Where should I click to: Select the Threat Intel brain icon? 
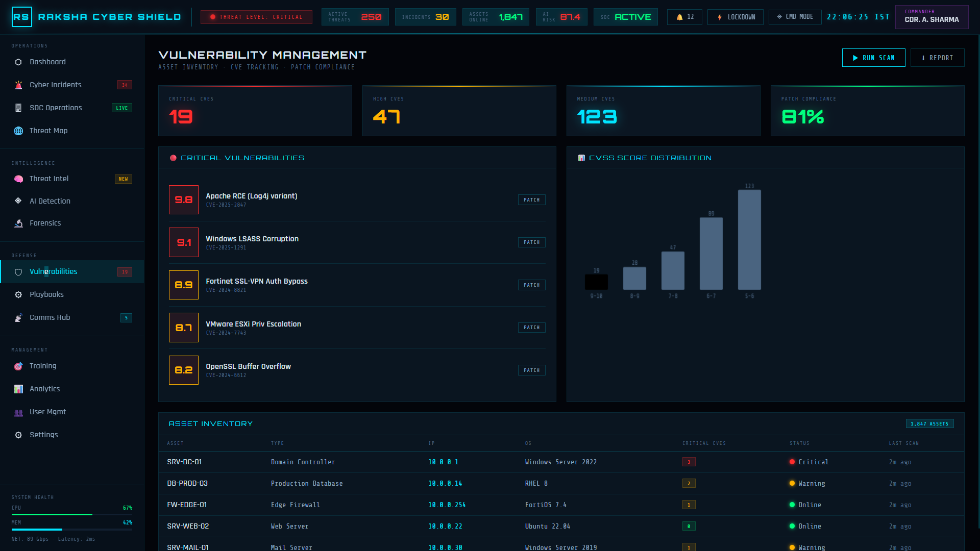pyautogui.click(x=18, y=179)
